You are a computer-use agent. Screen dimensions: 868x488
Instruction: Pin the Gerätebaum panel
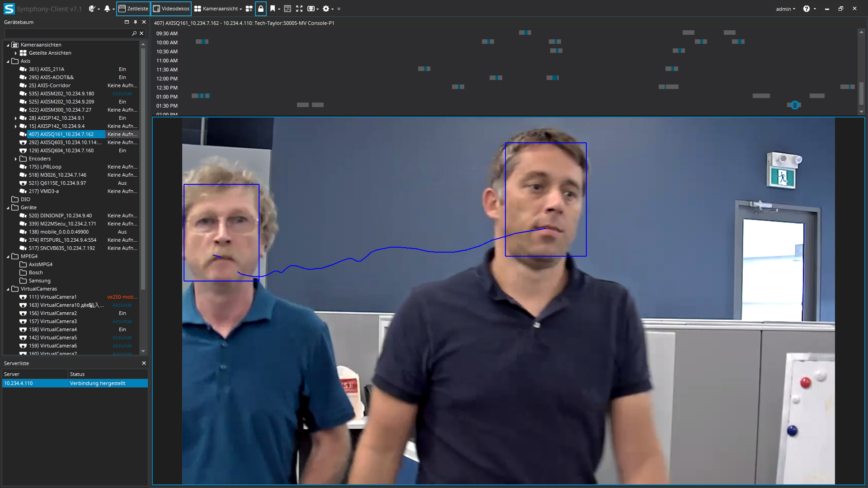click(x=135, y=22)
